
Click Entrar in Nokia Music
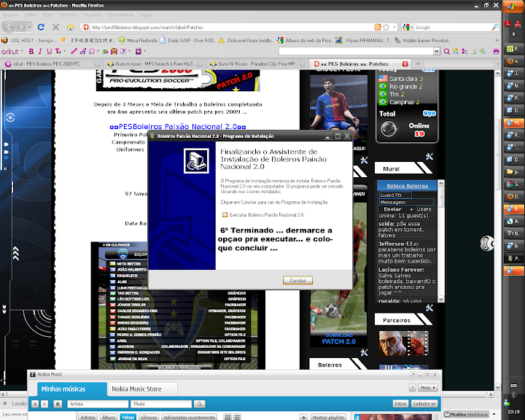point(400,404)
